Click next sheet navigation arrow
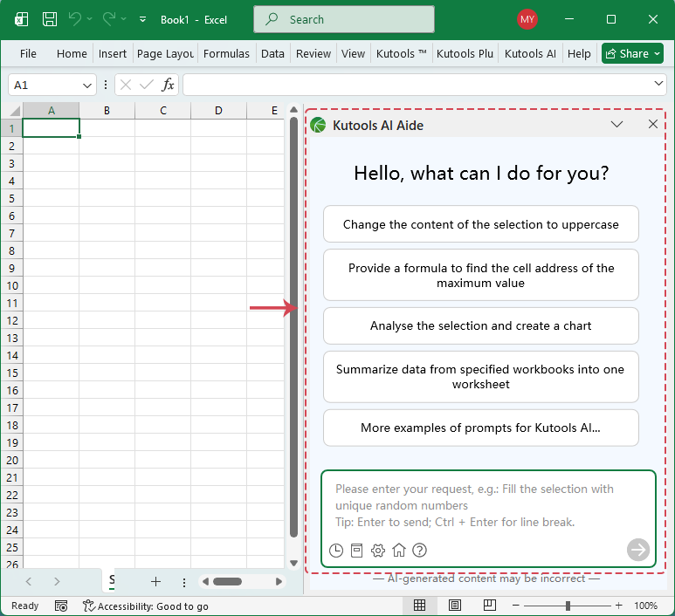Image resolution: width=675 pixels, height=616 pixels. [57, 582]
